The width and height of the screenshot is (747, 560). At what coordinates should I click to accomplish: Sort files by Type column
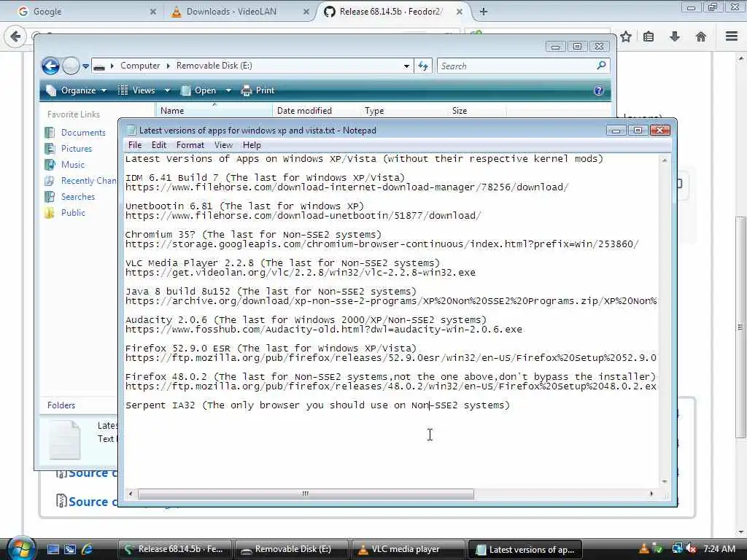pos(404,111)
